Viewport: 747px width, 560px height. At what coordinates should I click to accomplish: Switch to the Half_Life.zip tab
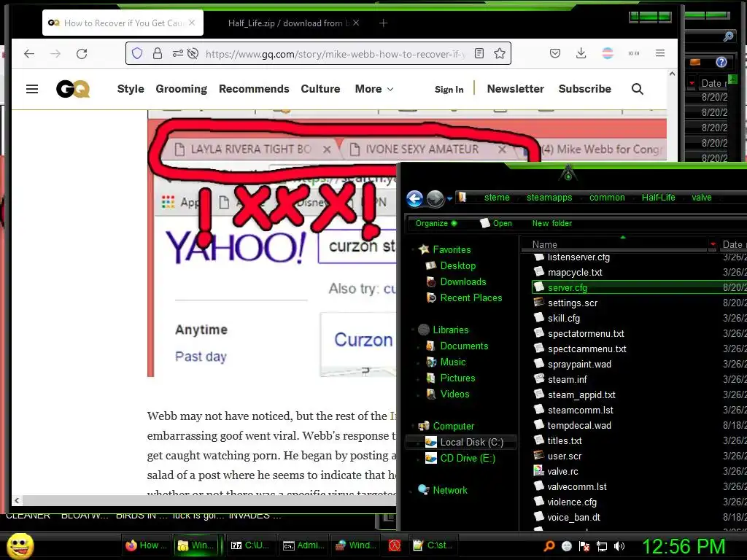(287, 23)
